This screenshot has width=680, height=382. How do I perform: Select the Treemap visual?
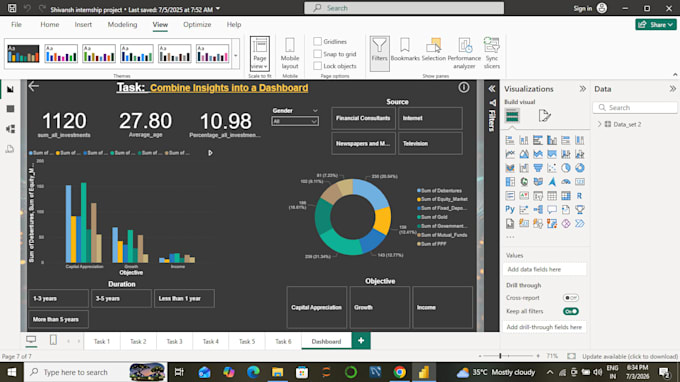click(510, 182)
